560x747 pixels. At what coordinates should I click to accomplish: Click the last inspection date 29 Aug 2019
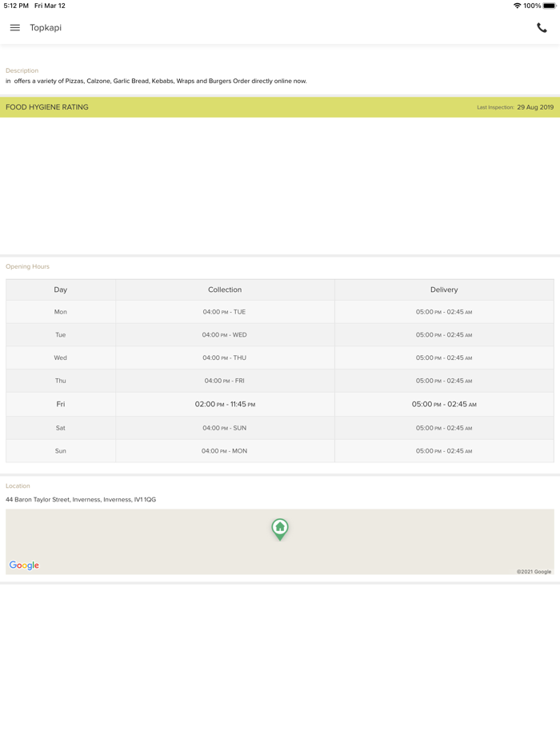[x=535, y=107]
